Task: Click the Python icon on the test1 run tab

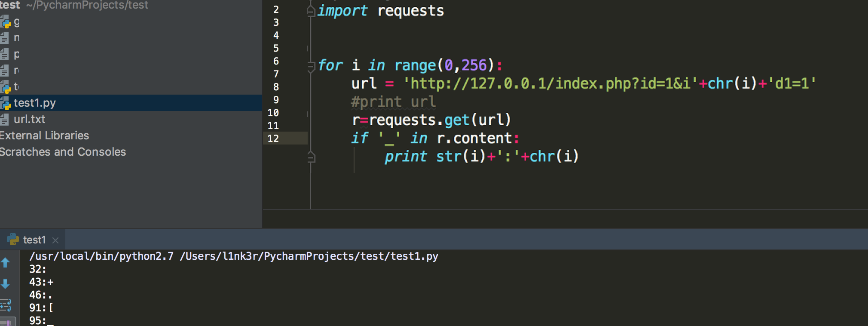Action: (x=13, y=240)
